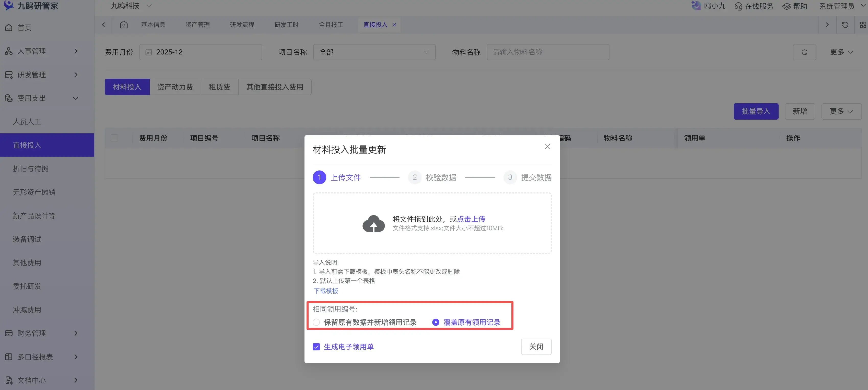Click the 下载模板 link
Image resolution: width=868 pixels, height=390 pixels.
[325, 291]
